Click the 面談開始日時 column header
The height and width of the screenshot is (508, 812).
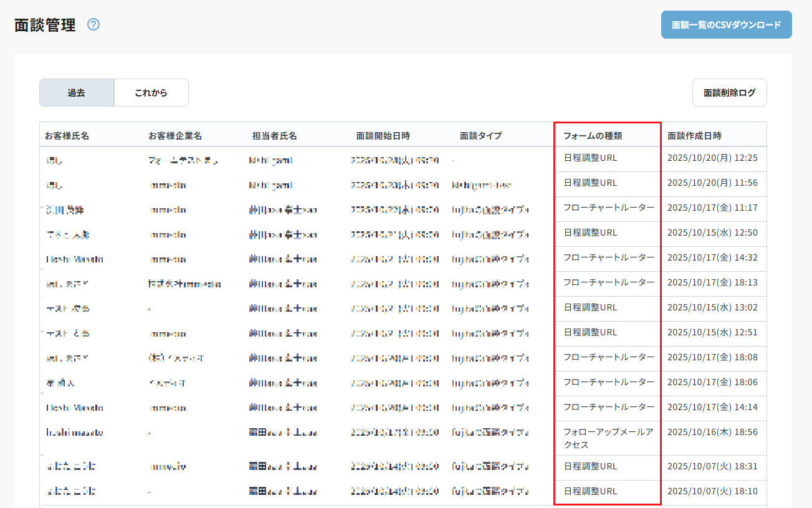383,135
